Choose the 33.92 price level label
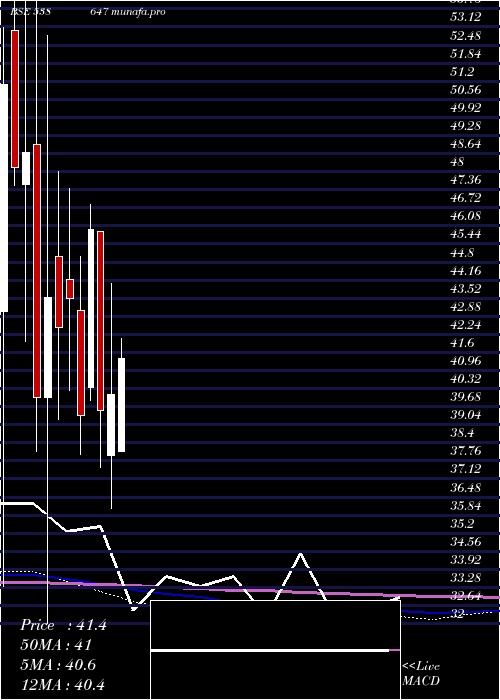Viewport: 500px width, 700px height. point(466,560)
